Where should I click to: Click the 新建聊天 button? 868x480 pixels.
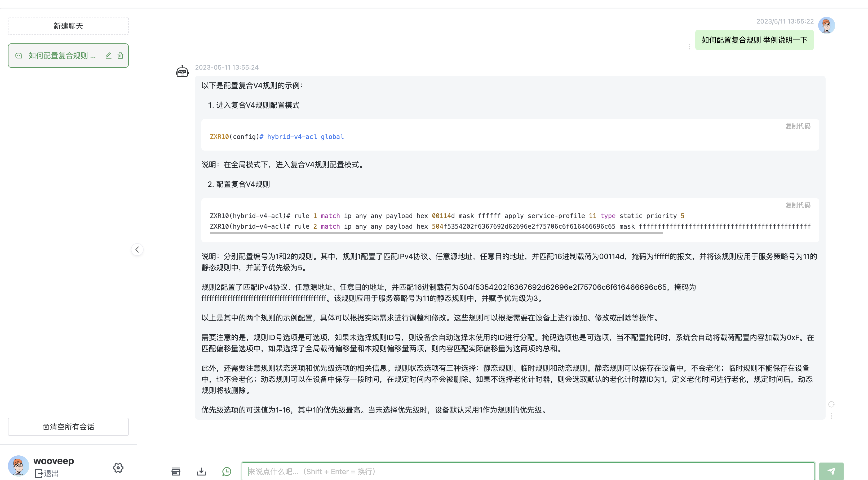pyautogui.click(x=68, y=26)
